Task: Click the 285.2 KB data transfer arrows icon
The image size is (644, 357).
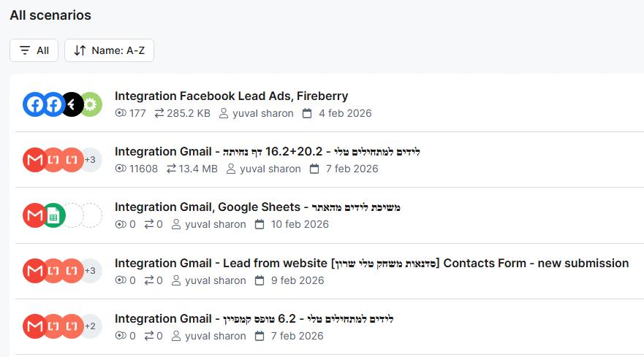Action: tap(159, 113)
